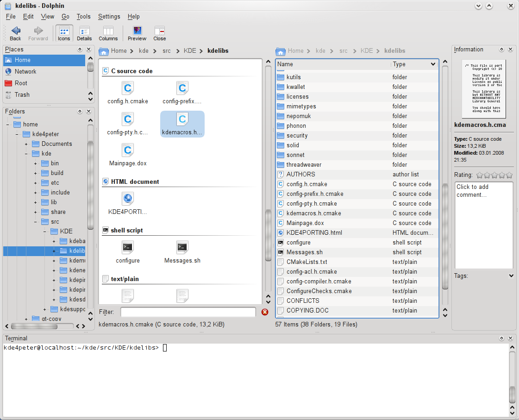
Task: Expand the Documents folder node
Action: click(x=26, y=144)
